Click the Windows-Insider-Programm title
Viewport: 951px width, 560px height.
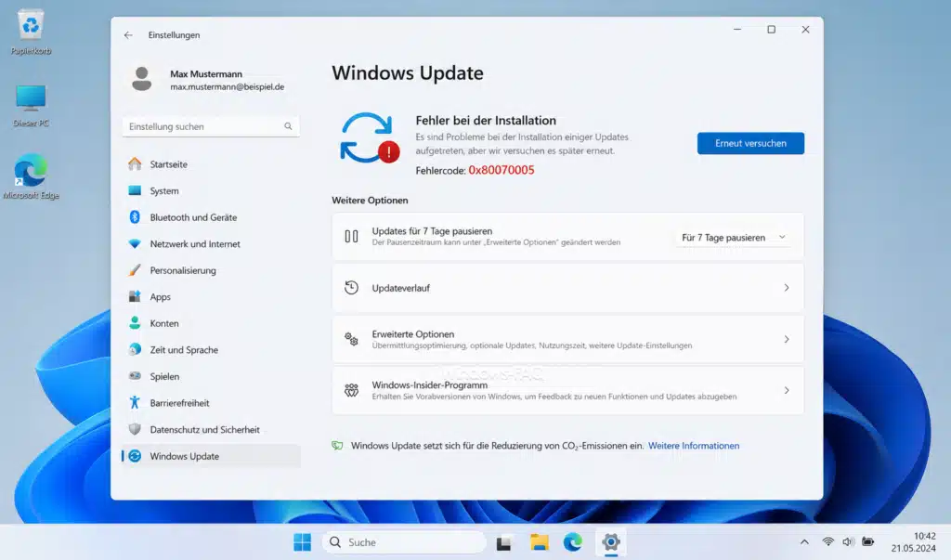429,385
